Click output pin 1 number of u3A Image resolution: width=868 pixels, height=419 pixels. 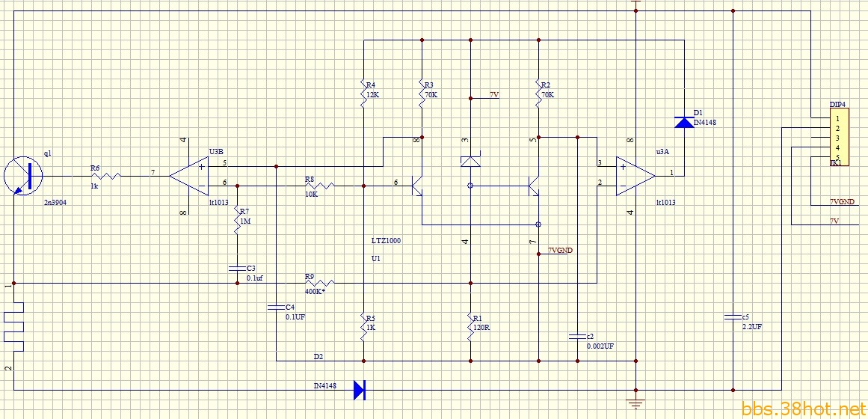672,172
